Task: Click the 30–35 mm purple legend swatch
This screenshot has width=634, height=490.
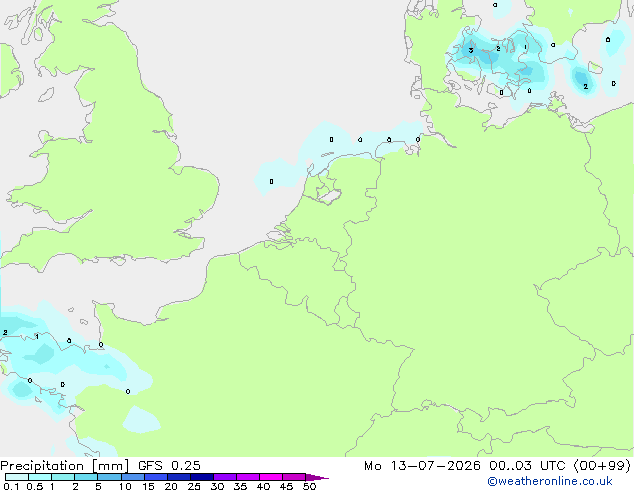Action: pos(224,477)
